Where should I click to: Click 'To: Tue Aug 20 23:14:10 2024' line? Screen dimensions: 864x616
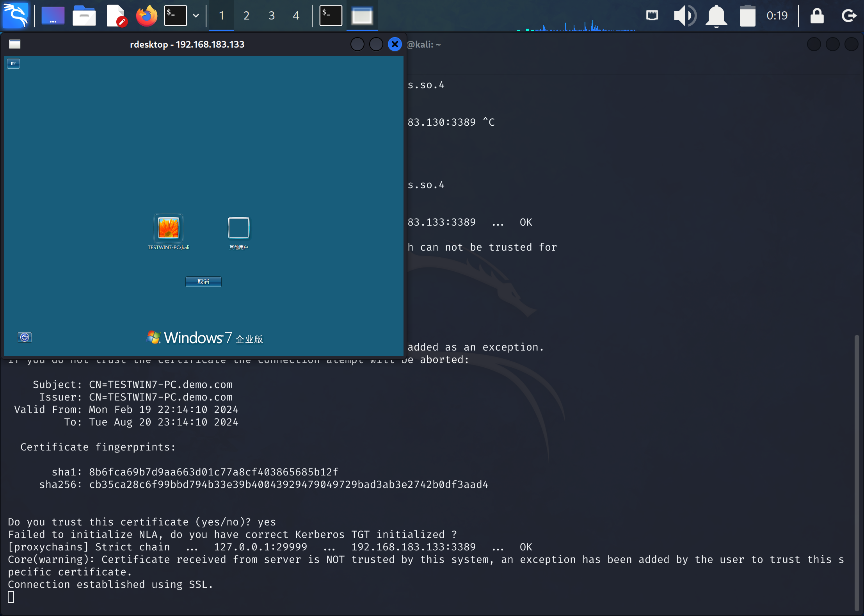click(151, 422)
